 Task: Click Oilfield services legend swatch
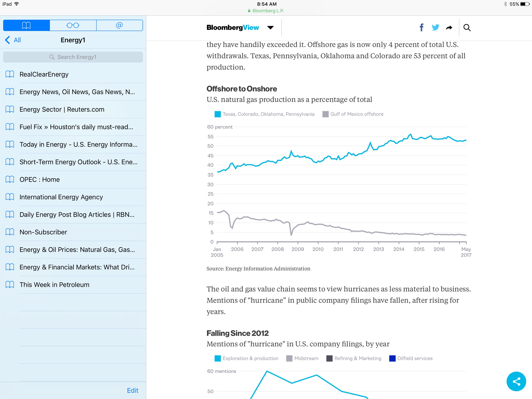click(392, 358)
